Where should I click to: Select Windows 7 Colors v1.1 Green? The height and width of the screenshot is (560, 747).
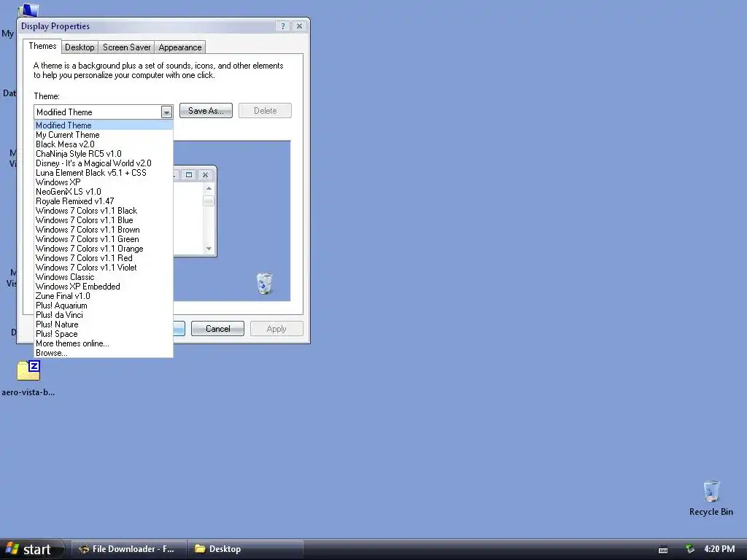point(104,239)
